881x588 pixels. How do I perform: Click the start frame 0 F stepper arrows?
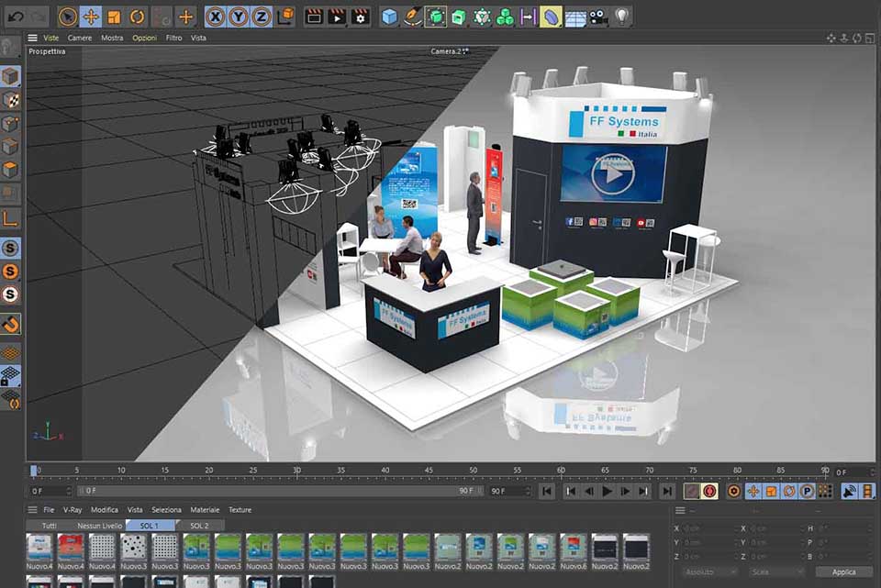pos(69,492)
